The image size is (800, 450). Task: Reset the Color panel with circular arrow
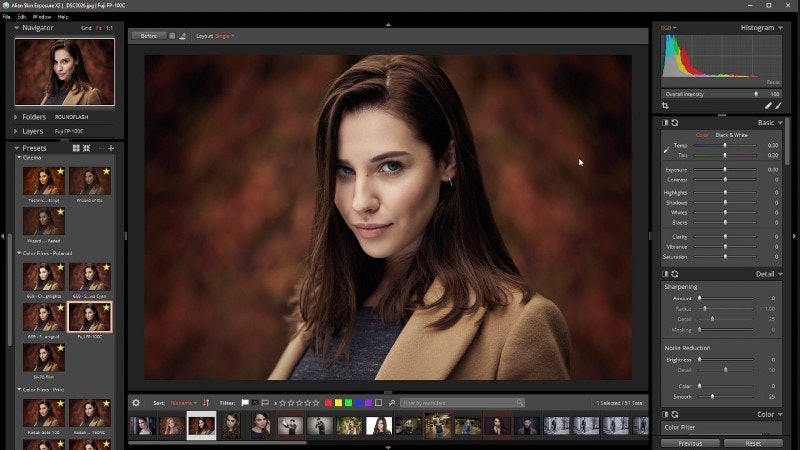[674, 414]
